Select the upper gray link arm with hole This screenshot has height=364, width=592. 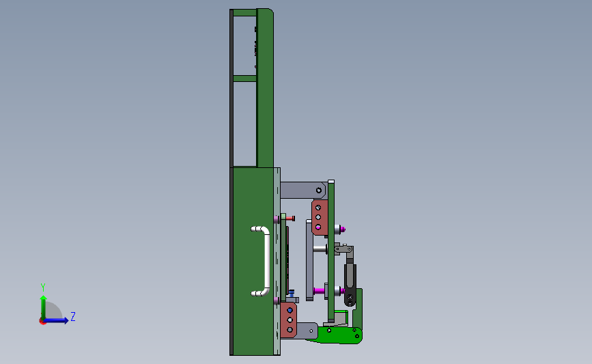click(302, 191)
